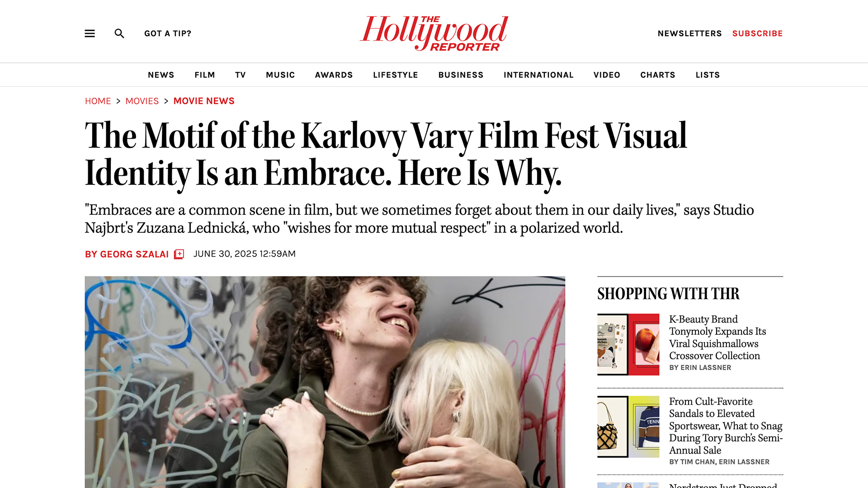Click the search magnifier icon
The image size is (868, 488).
[119, 33]
